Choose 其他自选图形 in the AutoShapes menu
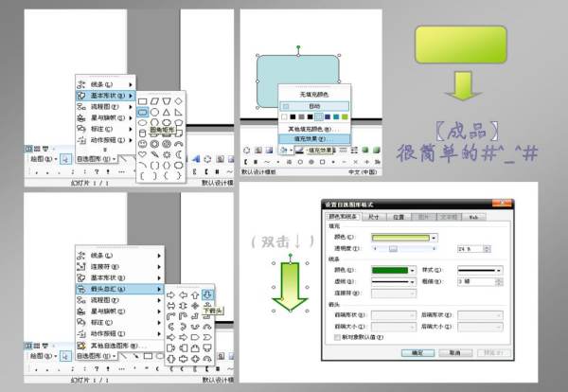Screen dimensions: 568x392 [119, 346]
